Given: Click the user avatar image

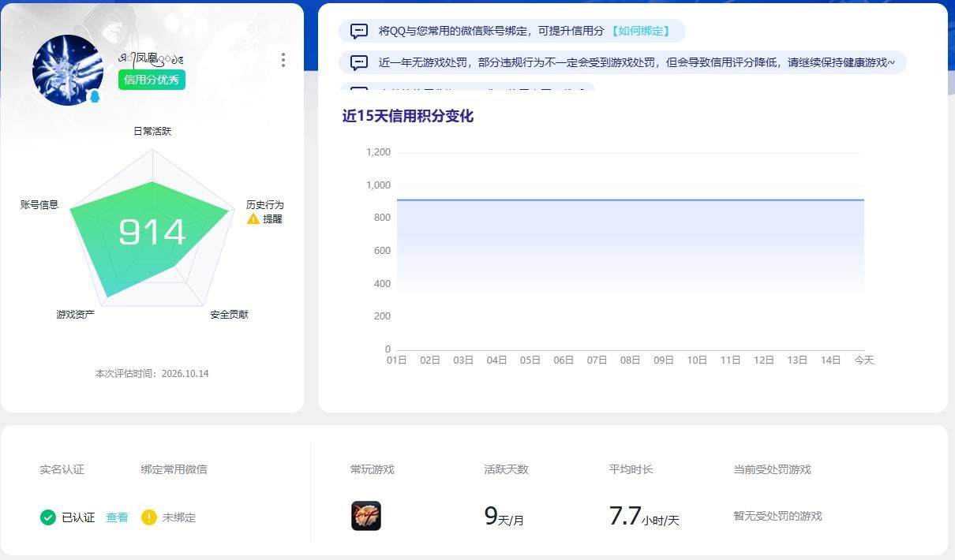Looking at the screenshot, I should coord(68,70).
